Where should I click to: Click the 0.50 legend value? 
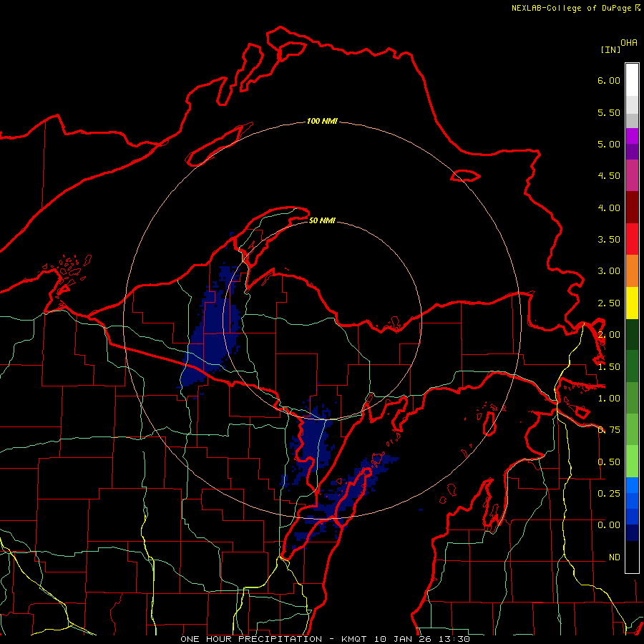point(609,462)
